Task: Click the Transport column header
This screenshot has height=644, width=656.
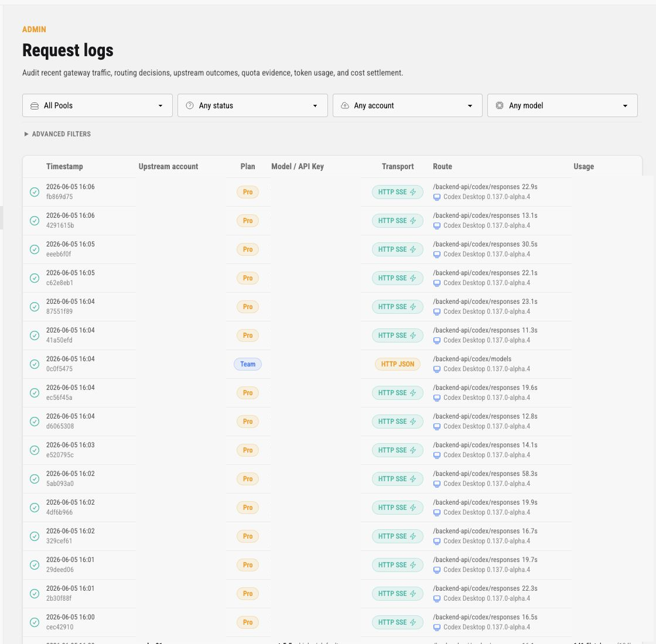Action: click(x=398, y=166)
